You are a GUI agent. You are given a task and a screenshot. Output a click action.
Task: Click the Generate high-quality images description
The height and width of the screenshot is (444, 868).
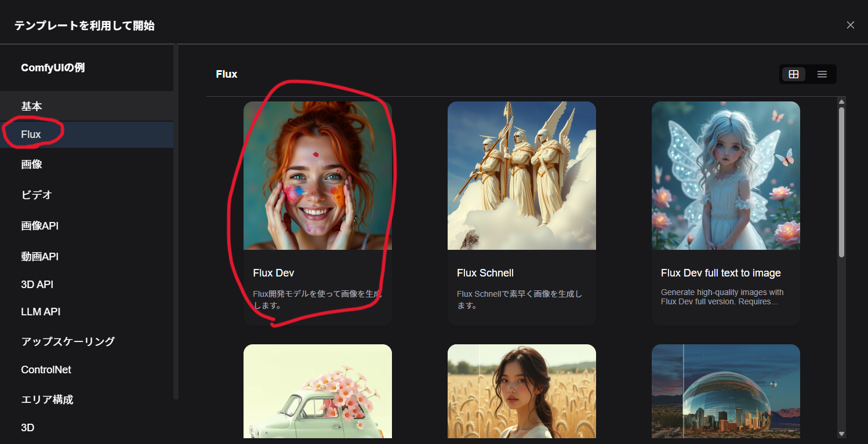[722, 297]
